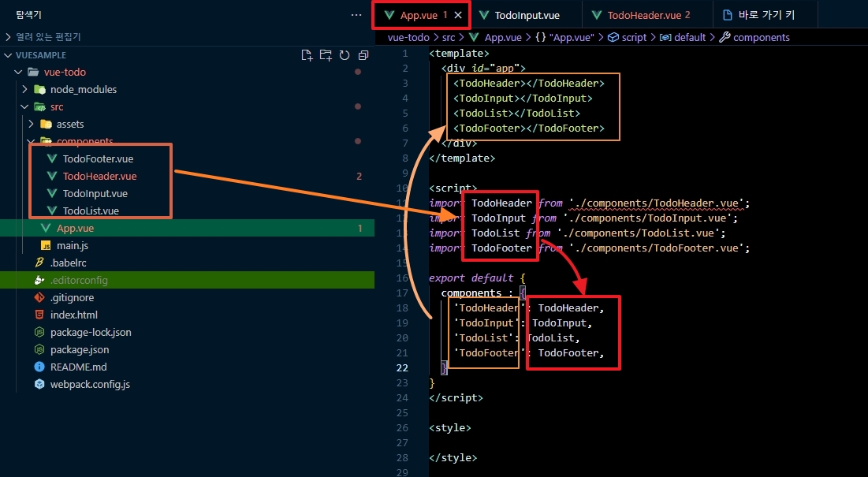Click the webpack icon beside webpack.config.js
Screen dimensions: 868x477
click(39, 384)
